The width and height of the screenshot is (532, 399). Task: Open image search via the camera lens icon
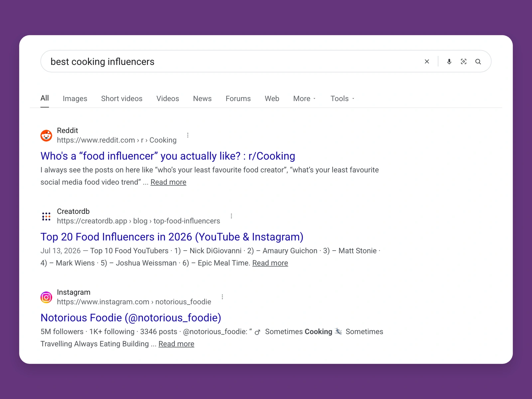click(x=464, y=62)
